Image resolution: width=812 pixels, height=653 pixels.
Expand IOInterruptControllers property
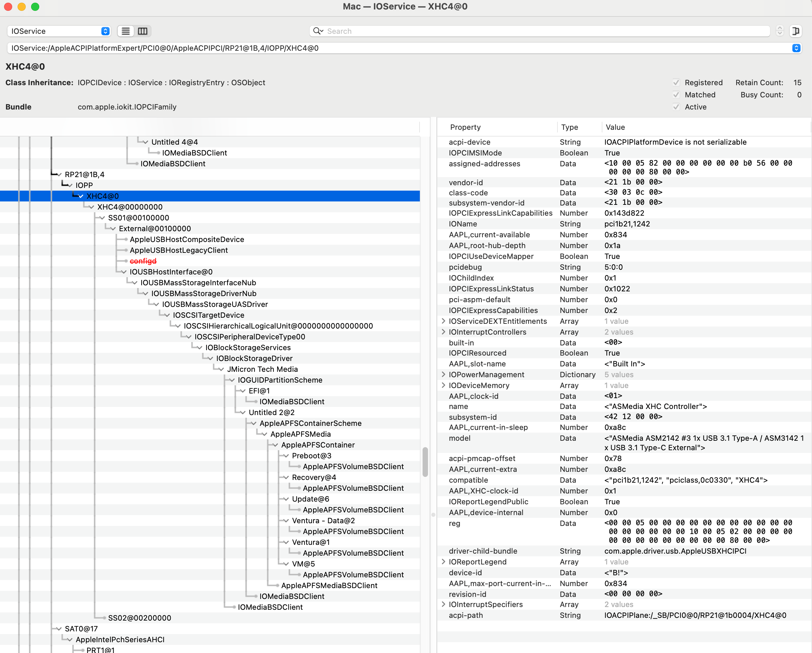tap(443, 333)
